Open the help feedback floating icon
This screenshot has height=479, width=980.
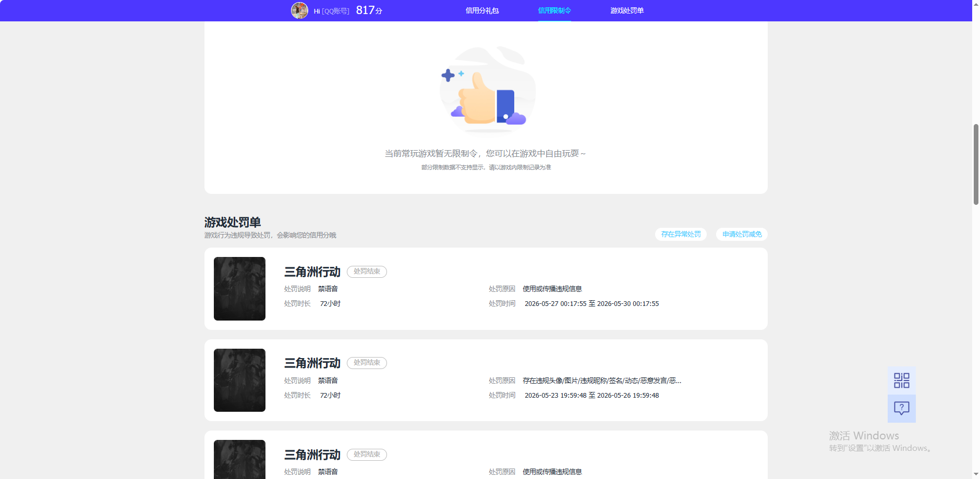[x=901, y=409]
